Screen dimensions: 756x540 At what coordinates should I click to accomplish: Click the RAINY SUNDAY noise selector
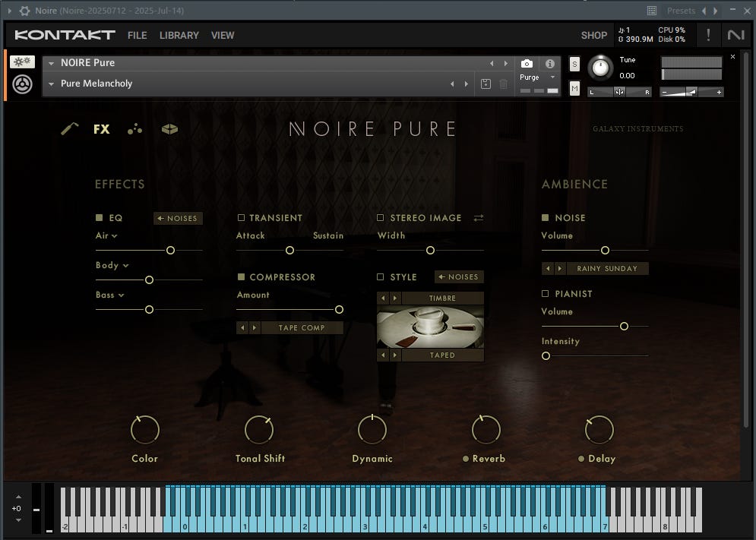[607, 269]
